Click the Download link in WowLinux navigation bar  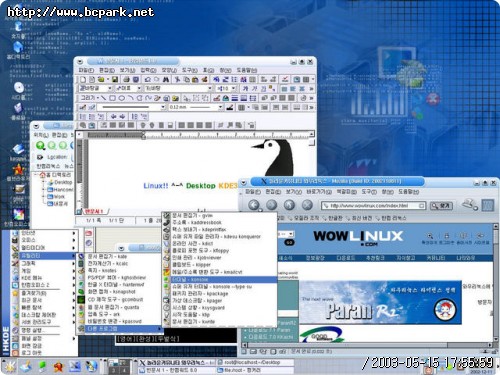click(x=346, y=258)
